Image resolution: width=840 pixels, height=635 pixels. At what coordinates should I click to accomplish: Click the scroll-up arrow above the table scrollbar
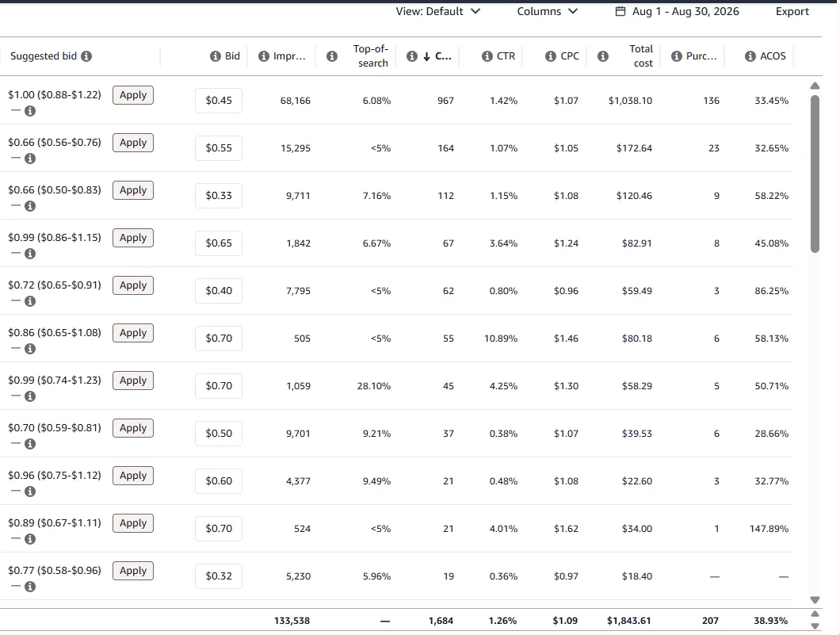tap(815, 86)
